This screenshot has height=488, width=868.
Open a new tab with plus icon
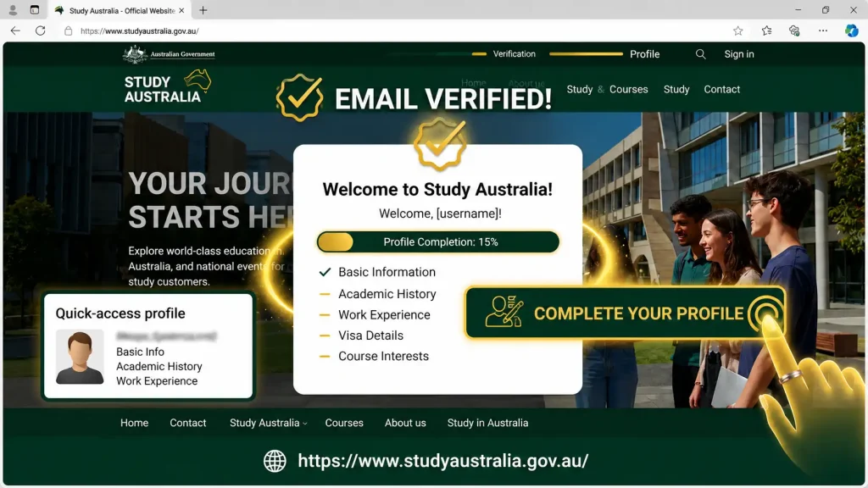(203, 10)
